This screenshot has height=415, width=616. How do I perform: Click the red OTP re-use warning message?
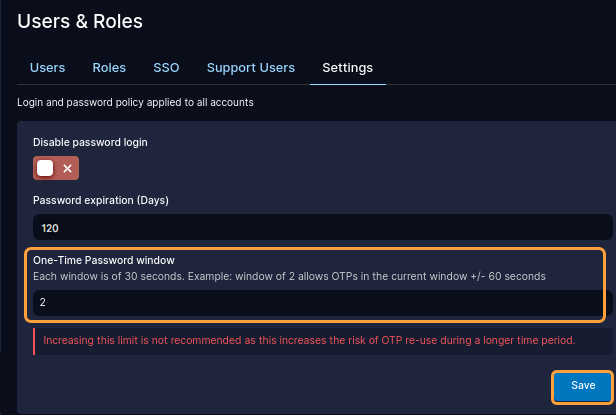(x=309, y=340)
